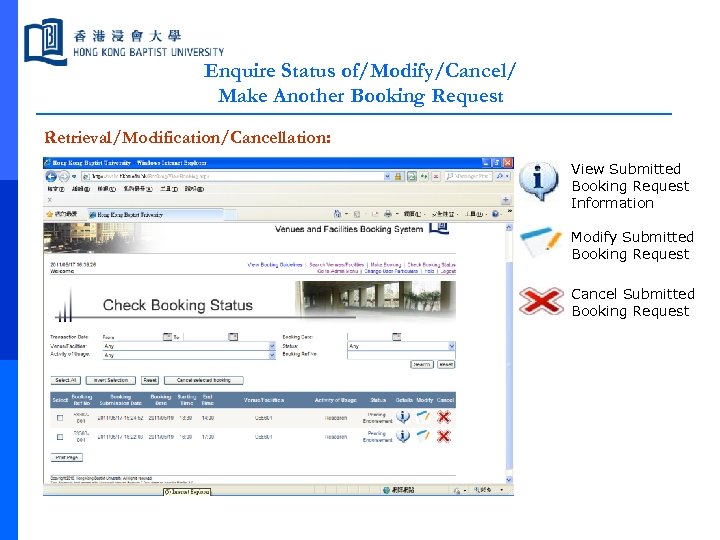Click the Home icon in command bar
Screen dimensions: 720x540
tap(338, 214)
